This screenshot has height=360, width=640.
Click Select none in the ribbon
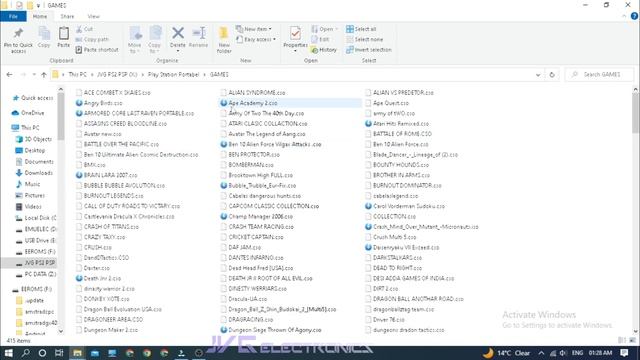[x=364, y=40]
